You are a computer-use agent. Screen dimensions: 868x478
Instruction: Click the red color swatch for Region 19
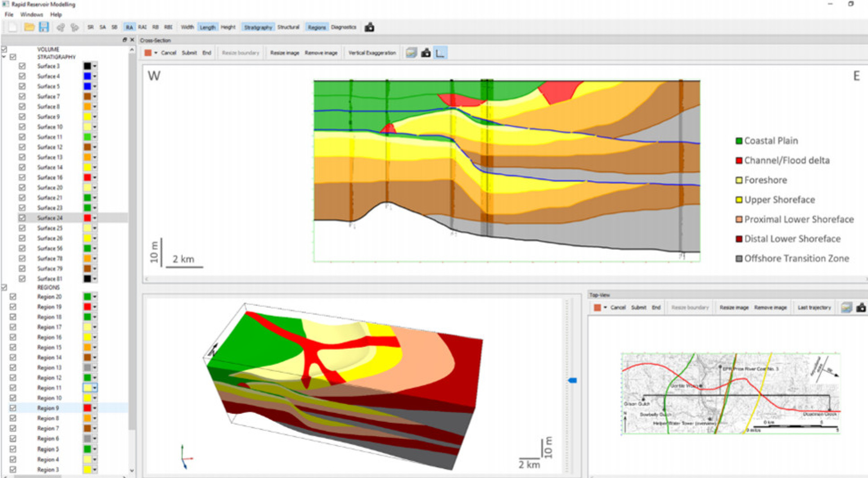pyautogui.click(x=87, y=307)
